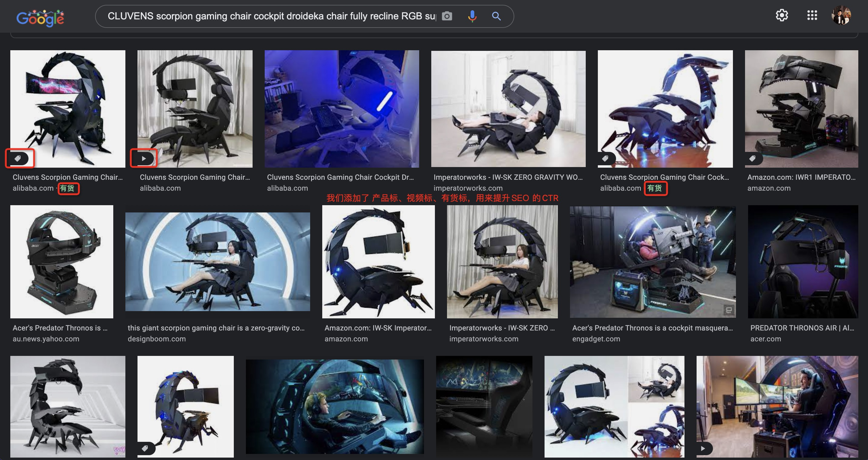Viewport: 868px width, 460px height.
Task: Open gamer in blue cockpit pod thumbnail
Action: [x=335, y=406]
